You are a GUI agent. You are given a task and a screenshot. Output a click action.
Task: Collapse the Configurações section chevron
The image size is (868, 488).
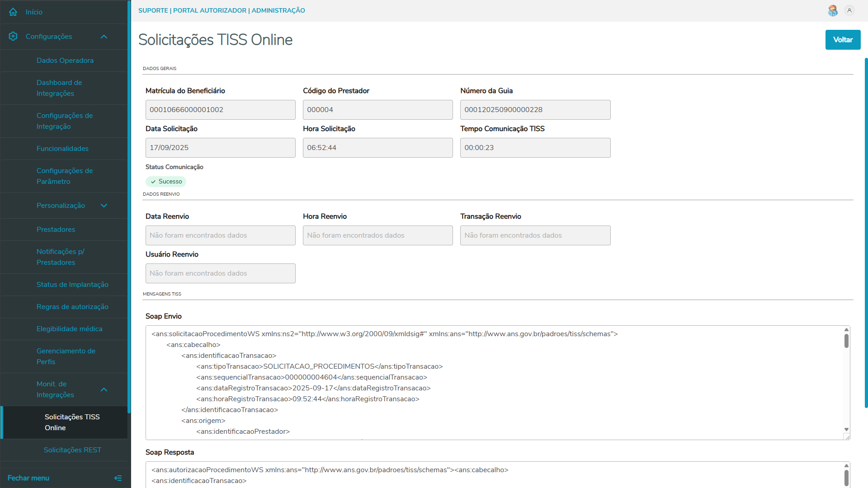pyautogui.click(x=104, y=37)
